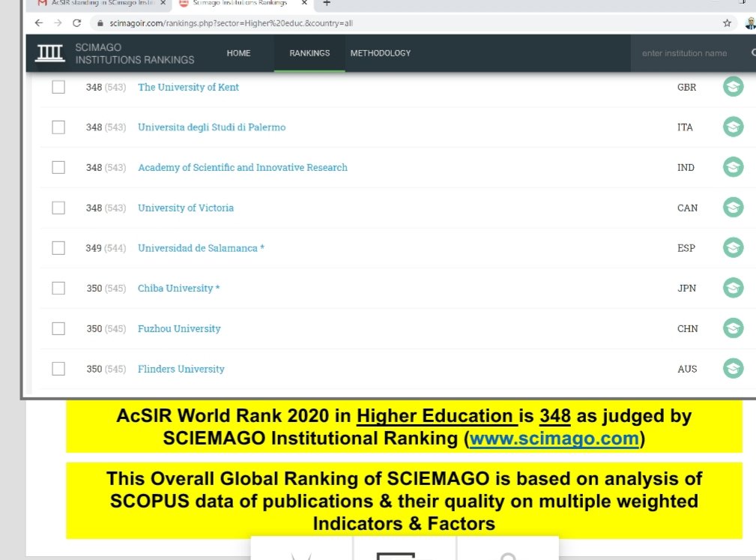Click rank 348 (543) in University of Kent row
Image resolution: width=756 pixels, height=560 pixels.
click(x=106, y=87)
